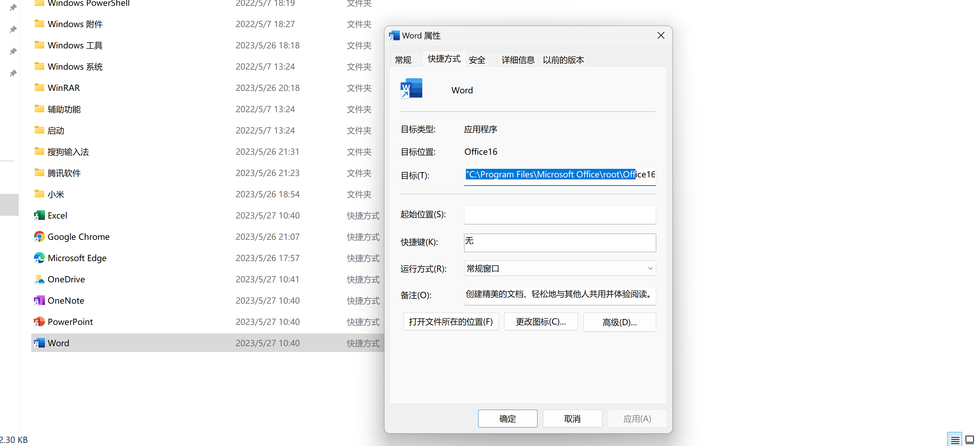
Task: Click the 起始位置 input field
Action: point(559,215)
